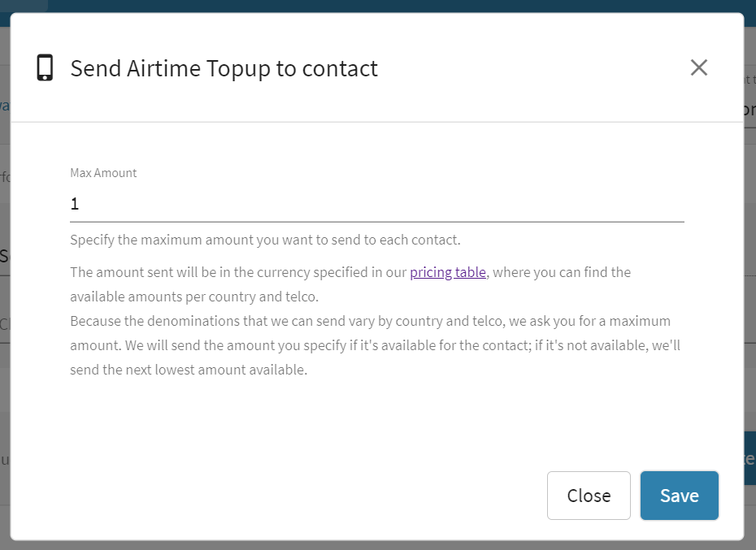Viewport: 756px width, 550px height.
Task: Place cursor on the value 1
Action: point(75,204)
